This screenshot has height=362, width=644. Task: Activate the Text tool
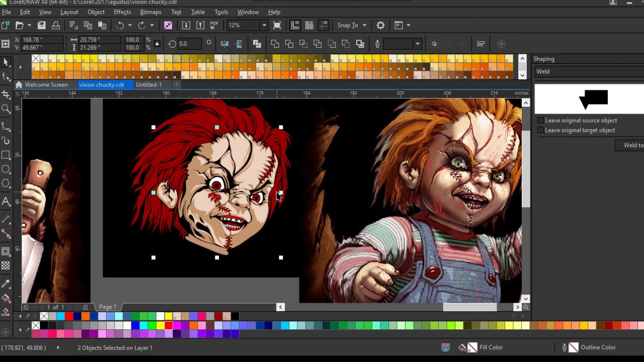[x=6, y=202]
